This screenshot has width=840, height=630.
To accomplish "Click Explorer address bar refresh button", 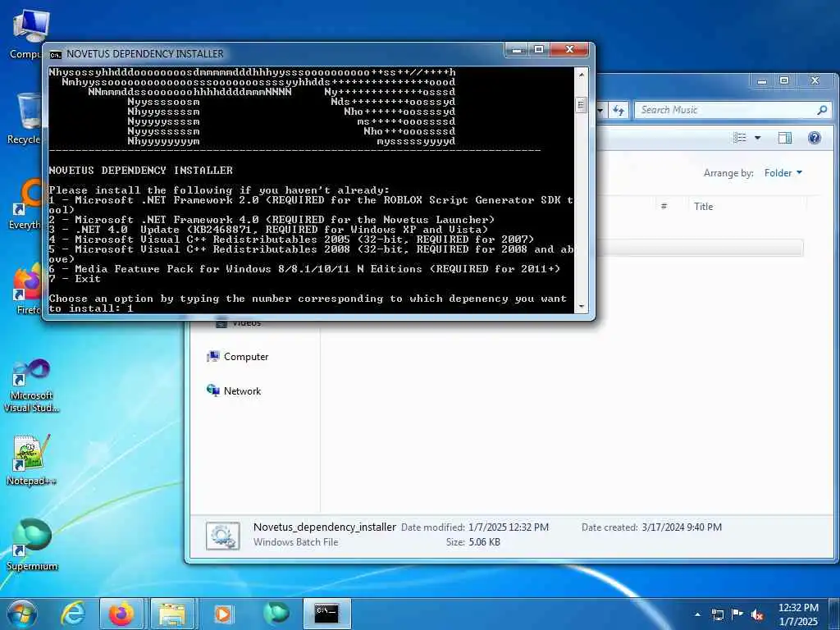I will click(619, 110).
